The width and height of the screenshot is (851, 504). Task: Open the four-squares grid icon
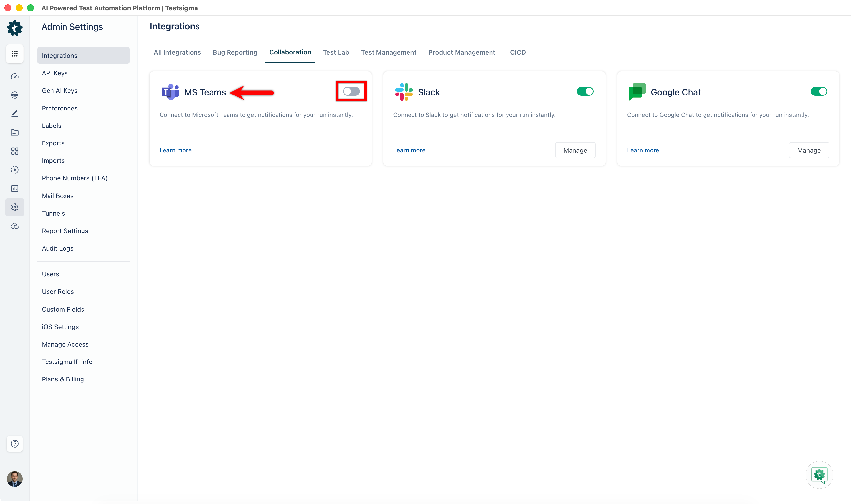[x=15, y=151]
